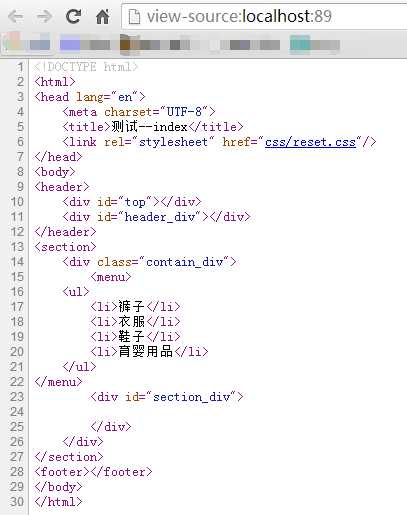Reload the view-source page

tap(73, 16)
